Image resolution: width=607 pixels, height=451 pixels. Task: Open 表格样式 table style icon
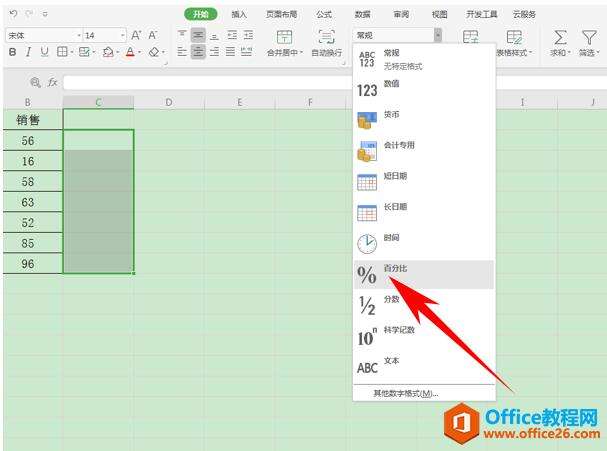point(514,37)
